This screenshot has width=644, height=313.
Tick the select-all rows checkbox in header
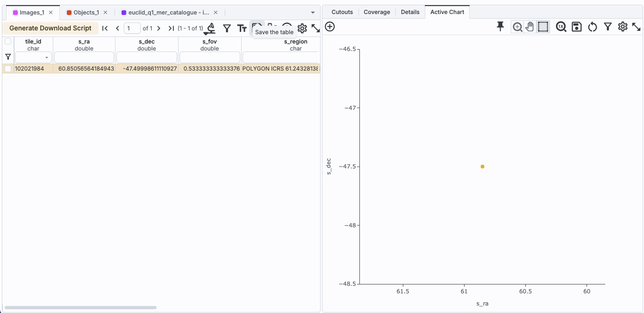coord(8,41)
